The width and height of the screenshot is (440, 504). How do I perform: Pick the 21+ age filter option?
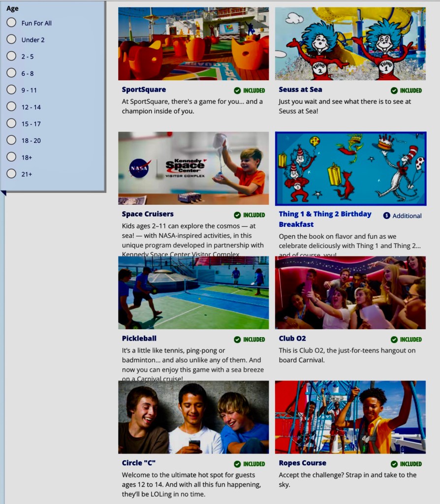click(x=11, y=173)
